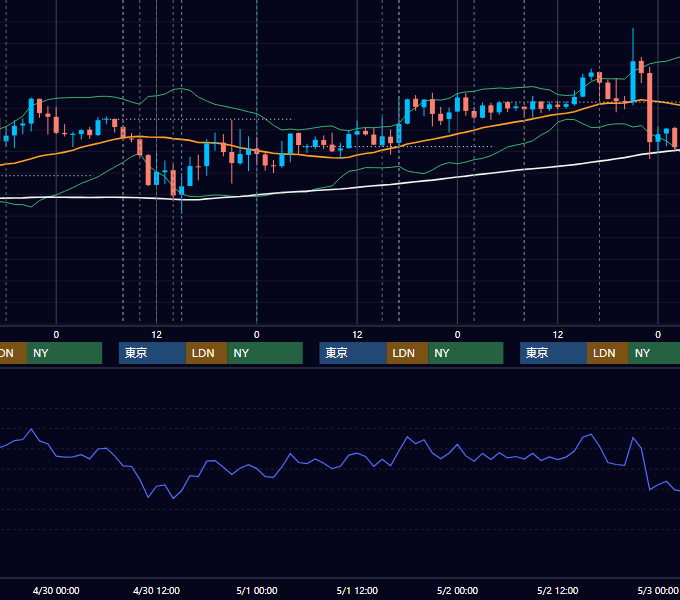Select the NY session block ending 5/1 morning
The height and width of the screenshot is (600, 680).
pyautogui.click(x=265, y=353)
